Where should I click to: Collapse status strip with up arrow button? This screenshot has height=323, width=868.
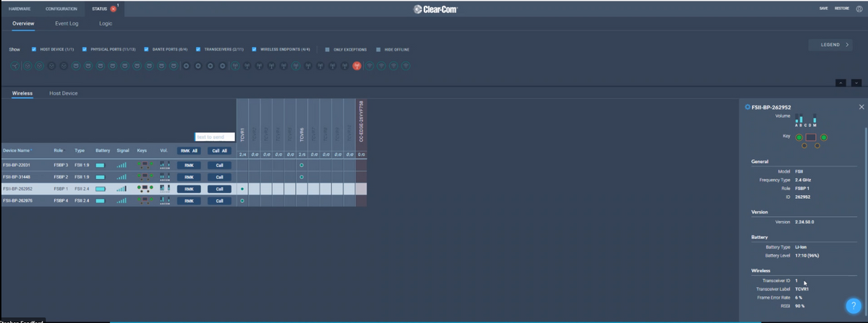pyautogui.click(x=841, y=82)
